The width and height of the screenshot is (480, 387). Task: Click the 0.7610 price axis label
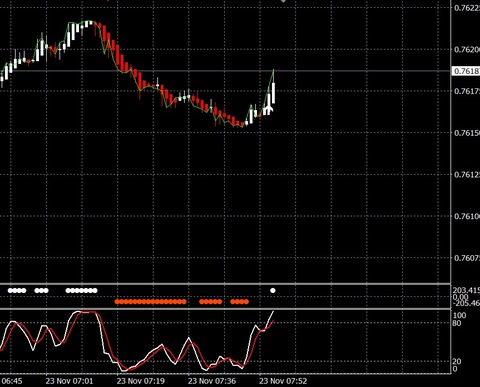tap(467, 216)
